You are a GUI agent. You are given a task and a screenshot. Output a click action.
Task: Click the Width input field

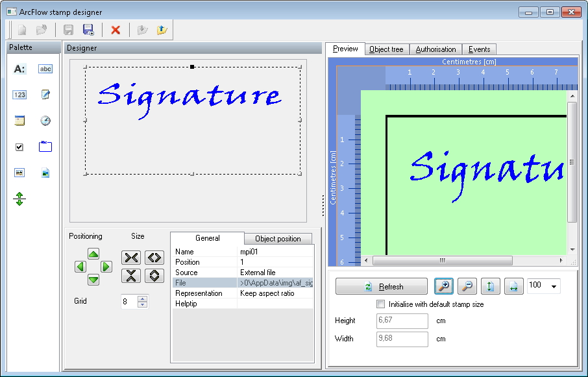(402, 339)
